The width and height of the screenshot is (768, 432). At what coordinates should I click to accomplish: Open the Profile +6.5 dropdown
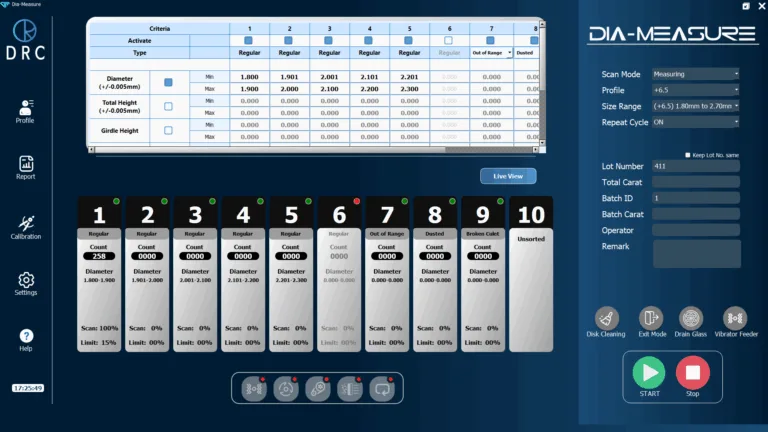(x=696, y=90)
